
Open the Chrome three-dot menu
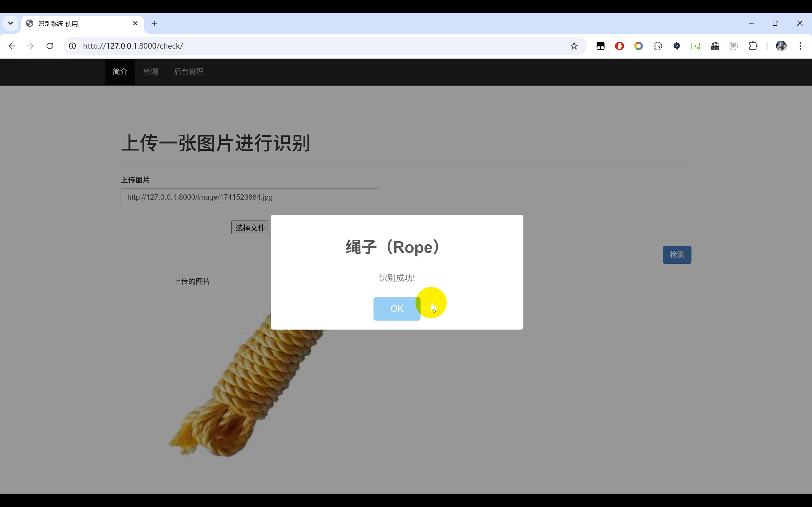pyautogui.click(x=800, y=46)
